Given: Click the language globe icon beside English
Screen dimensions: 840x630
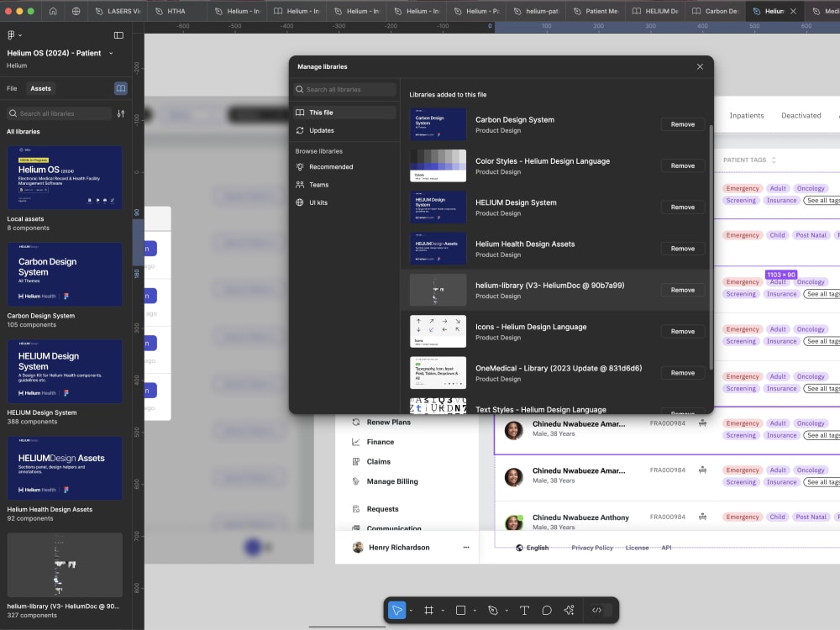Looking at the screenshot, I should coord(519,548).
